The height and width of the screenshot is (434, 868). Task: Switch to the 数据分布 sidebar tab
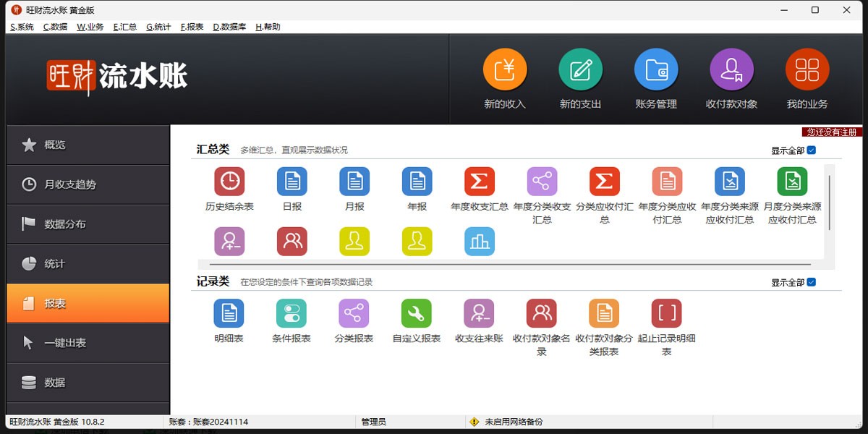(x=88, y=224)
